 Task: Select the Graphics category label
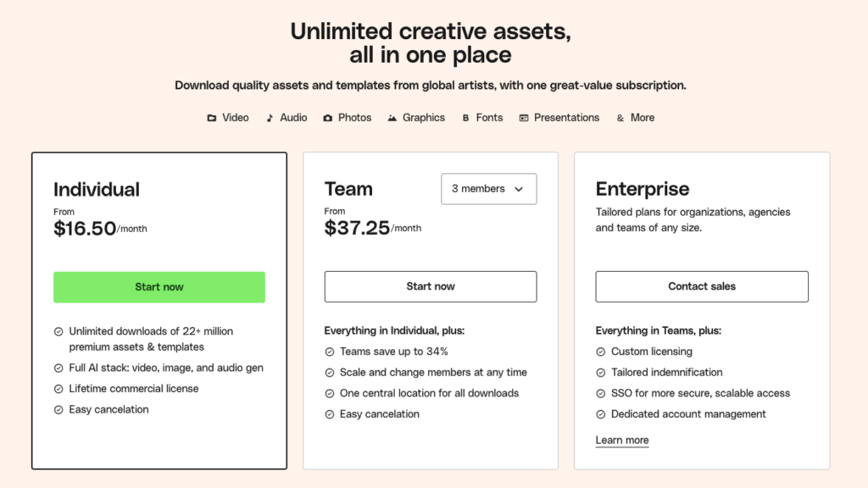coord(424,118)
